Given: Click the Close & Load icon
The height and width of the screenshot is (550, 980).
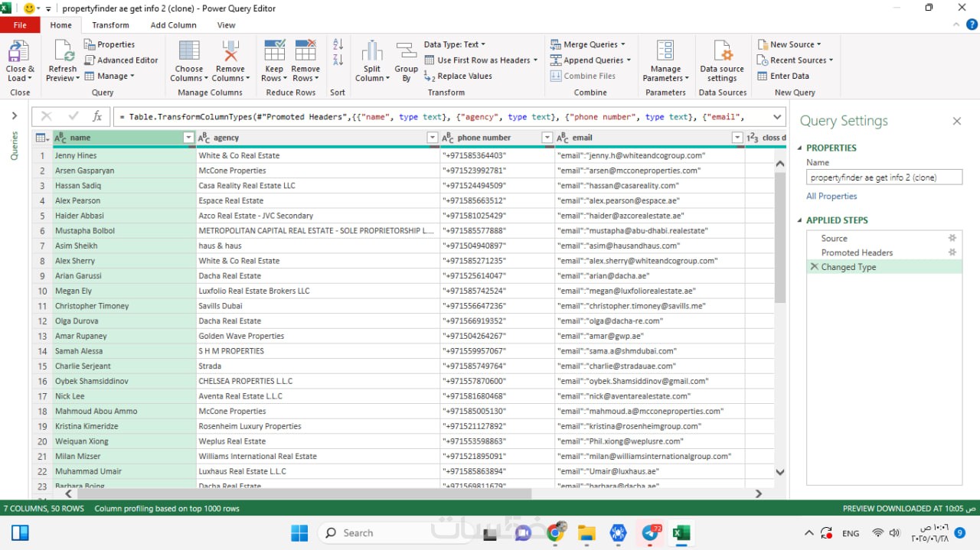Looking at the screenshot, I should (18, 52).
